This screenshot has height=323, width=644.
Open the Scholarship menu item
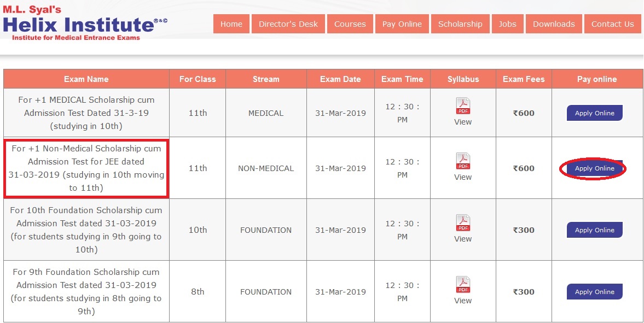pyautogui.click(x=460, y=24)
